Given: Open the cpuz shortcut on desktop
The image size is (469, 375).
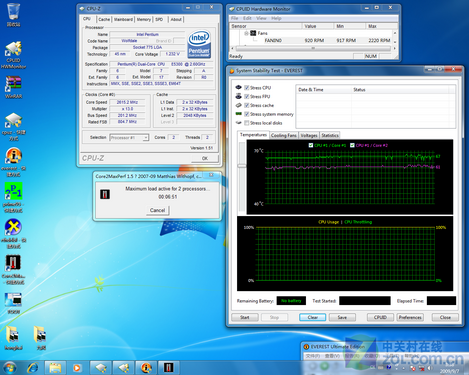Looking at the screenshot, I should 13,127.
